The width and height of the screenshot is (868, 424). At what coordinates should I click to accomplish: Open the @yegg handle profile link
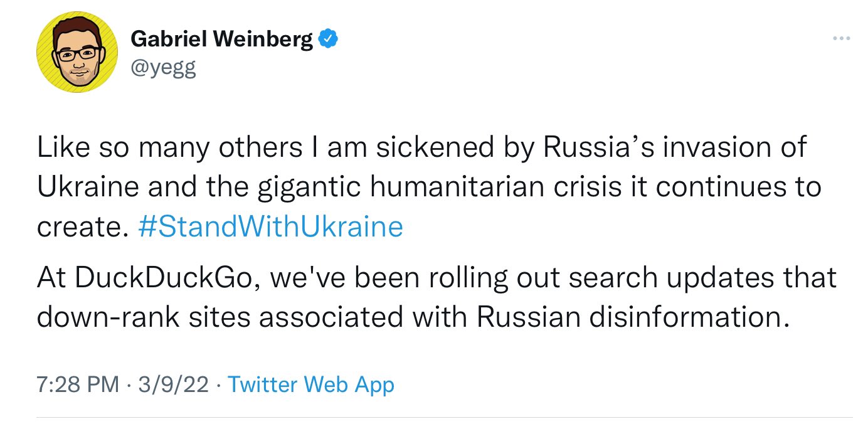click(163, 67)
